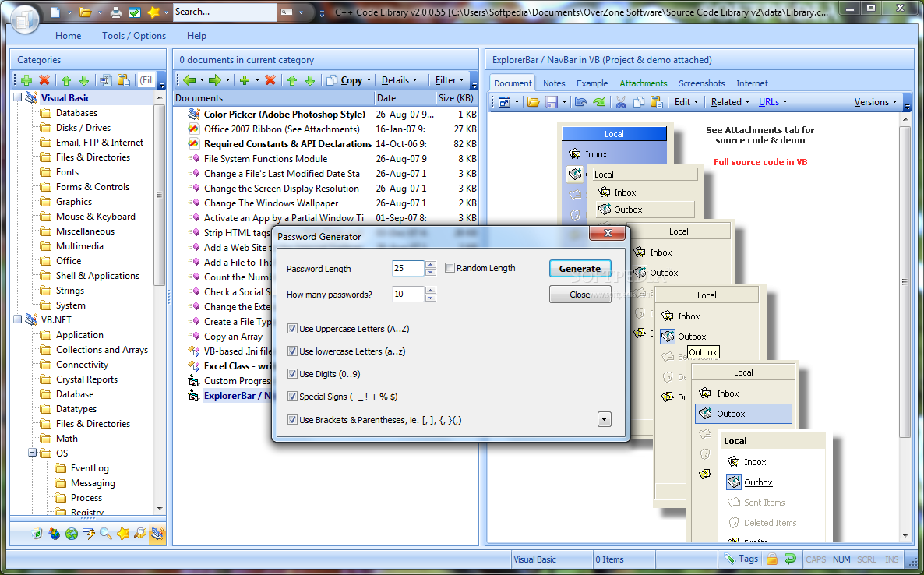
Task: Click the Password Length input field
Action: pyautogui.click(x=407, y=268)
